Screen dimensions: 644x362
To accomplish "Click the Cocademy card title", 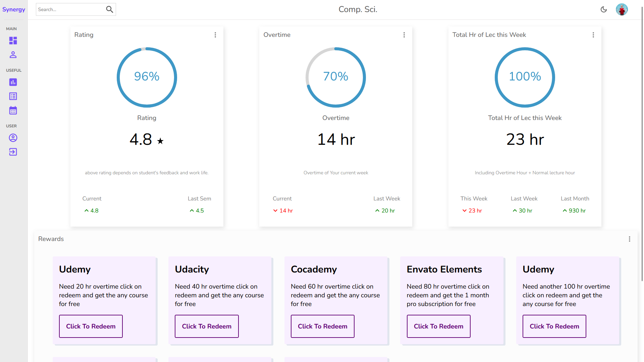I will (x=314, y=269).
